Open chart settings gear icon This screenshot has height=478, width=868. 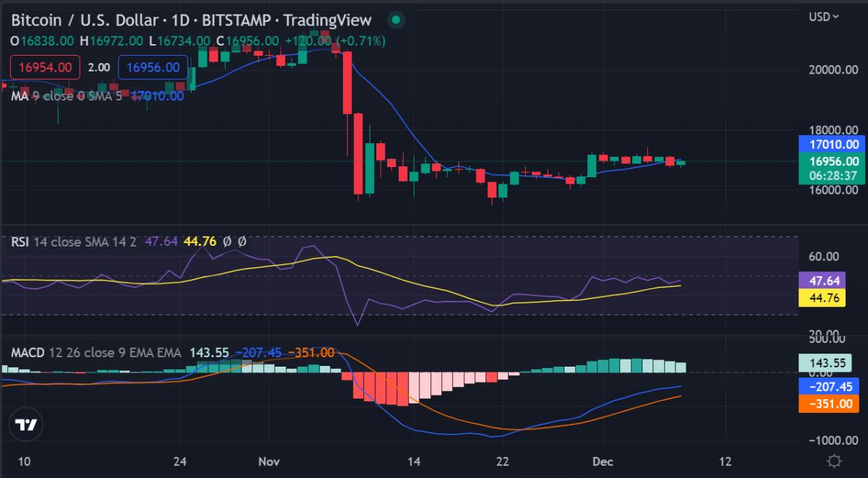coord(834,461)
